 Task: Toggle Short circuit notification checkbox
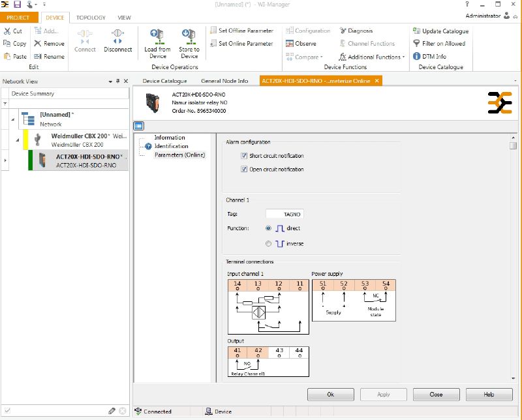[x=244, y=155]
